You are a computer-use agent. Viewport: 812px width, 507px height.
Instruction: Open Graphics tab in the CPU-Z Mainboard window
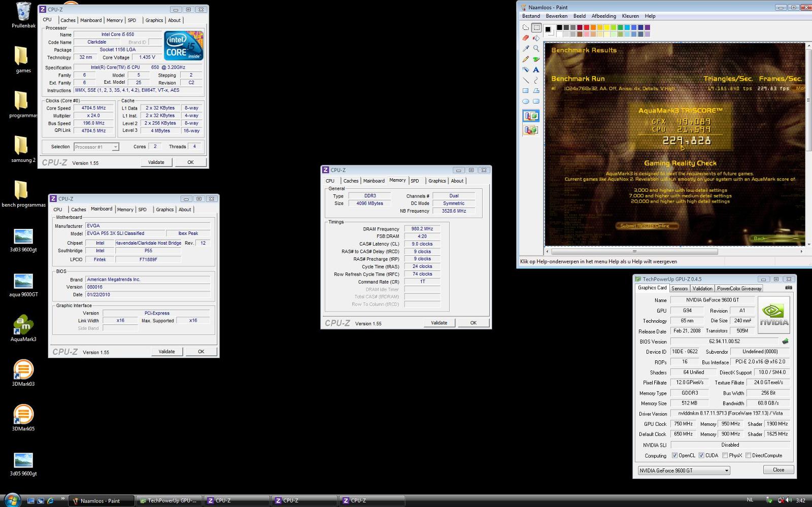(x=164, y=210)
